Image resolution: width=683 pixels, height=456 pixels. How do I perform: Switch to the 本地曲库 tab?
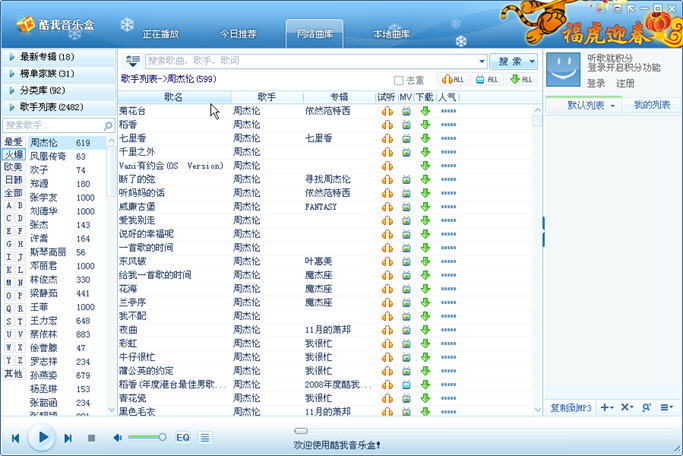391,34
